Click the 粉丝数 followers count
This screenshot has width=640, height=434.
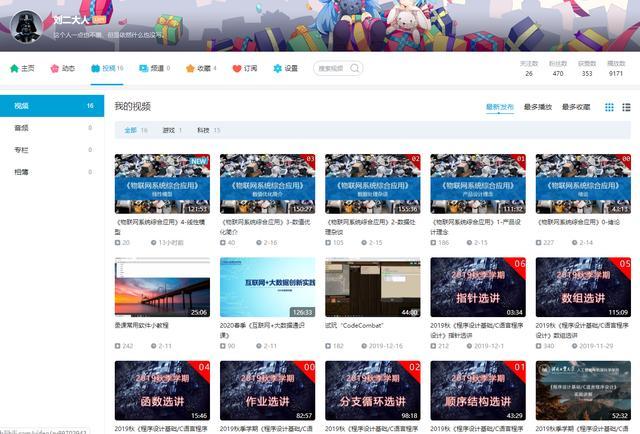[557, 69]
